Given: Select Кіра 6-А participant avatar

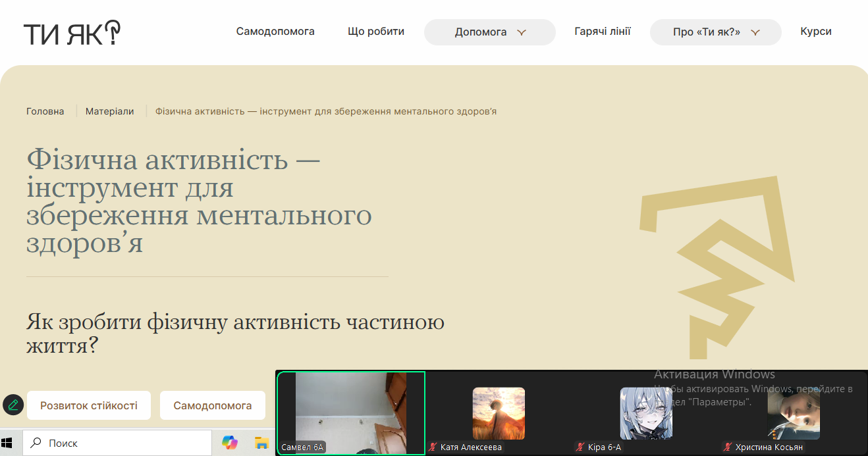Looking at the screenshot, I should coord(646,413).
